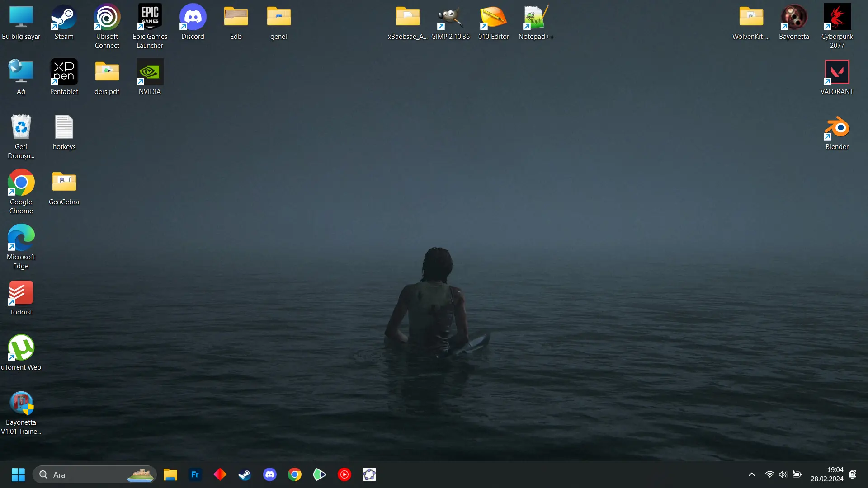Select the NVIDIA desktop shortcut
Screen dimensions: 868x488
tap(150, 78)
